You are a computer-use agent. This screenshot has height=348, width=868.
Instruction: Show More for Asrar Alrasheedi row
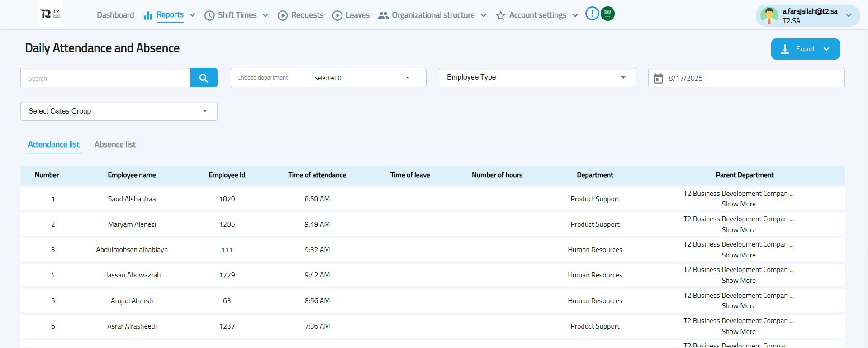tap(739, 332)
